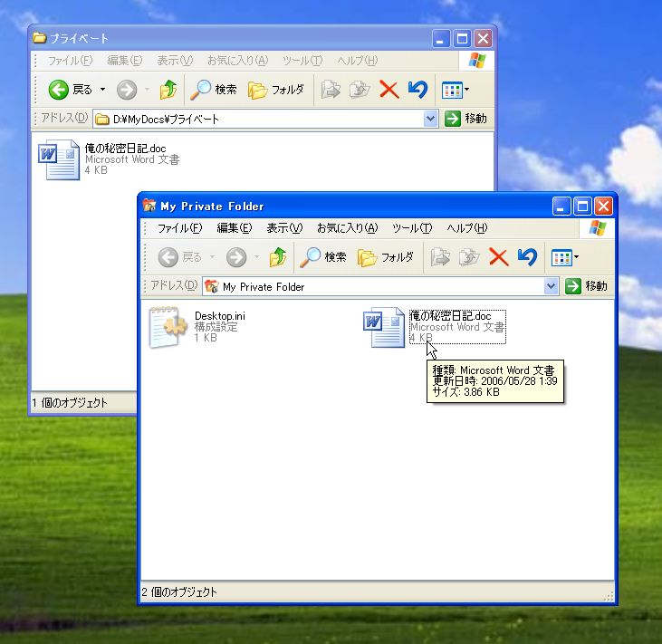Viewport: 662px width, 644px height.
Task: Click Move To icon in My Private Folder toolbar
Action: pos(440,257)
